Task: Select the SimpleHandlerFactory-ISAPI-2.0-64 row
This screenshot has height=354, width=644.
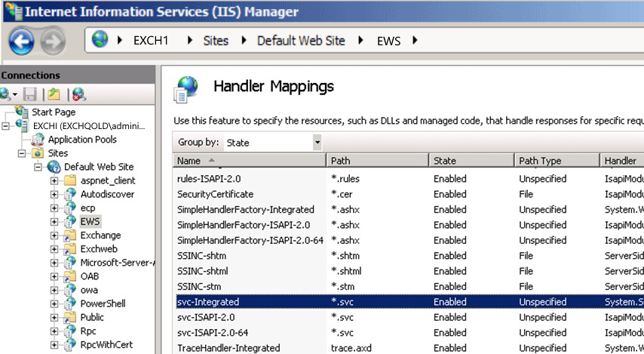Action: click(410, 240)
